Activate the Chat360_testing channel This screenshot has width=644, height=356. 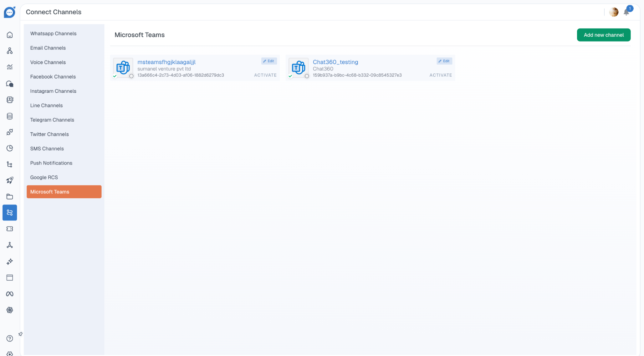[x=440, y=75]
